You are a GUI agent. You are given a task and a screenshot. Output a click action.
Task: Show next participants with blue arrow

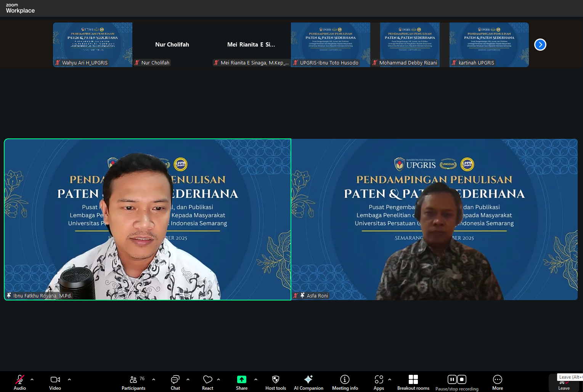pos(540,45)
